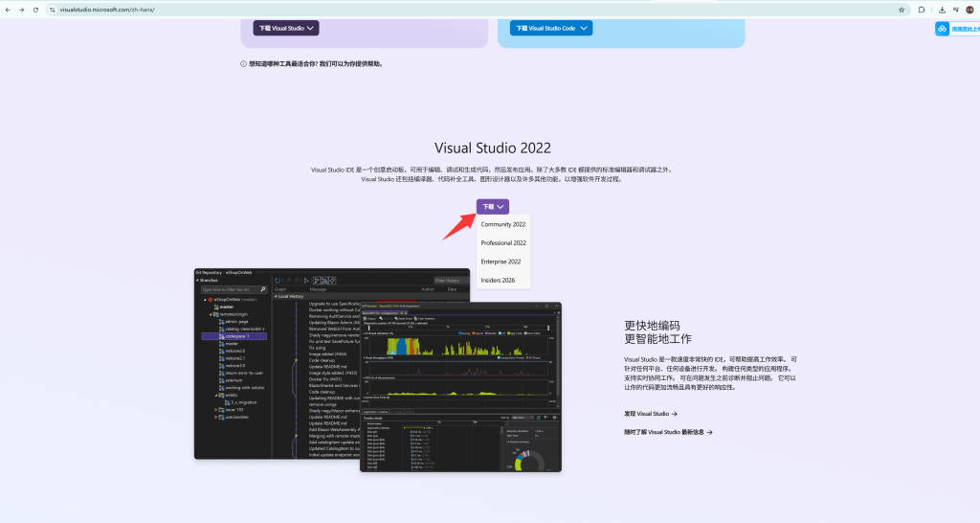
Task: Click the blue cloud upload icon
Action: 942,29
